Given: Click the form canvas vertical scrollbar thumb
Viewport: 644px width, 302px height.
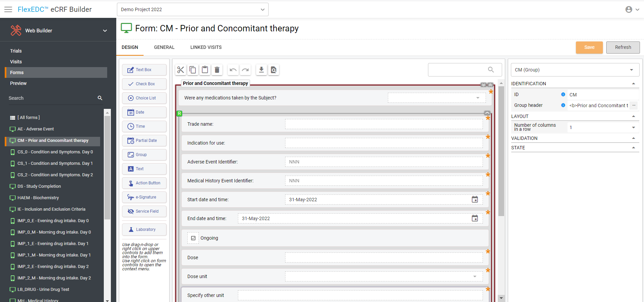Looking at the screenshot, I should 501,152.
